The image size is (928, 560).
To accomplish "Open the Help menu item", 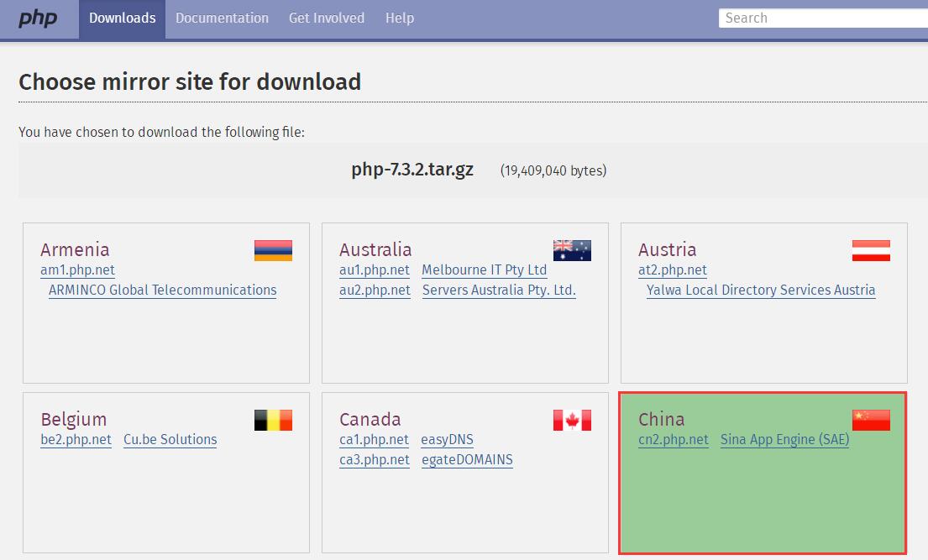I will 400,18.
